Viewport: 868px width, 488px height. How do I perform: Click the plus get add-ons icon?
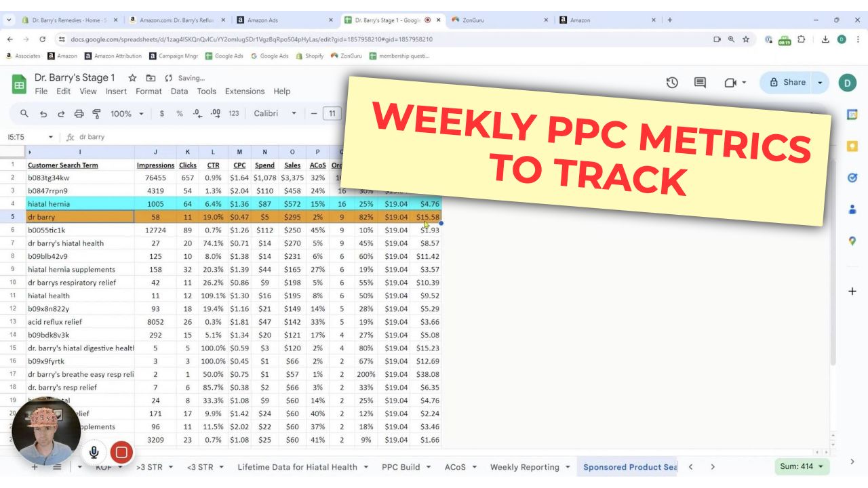852,291
